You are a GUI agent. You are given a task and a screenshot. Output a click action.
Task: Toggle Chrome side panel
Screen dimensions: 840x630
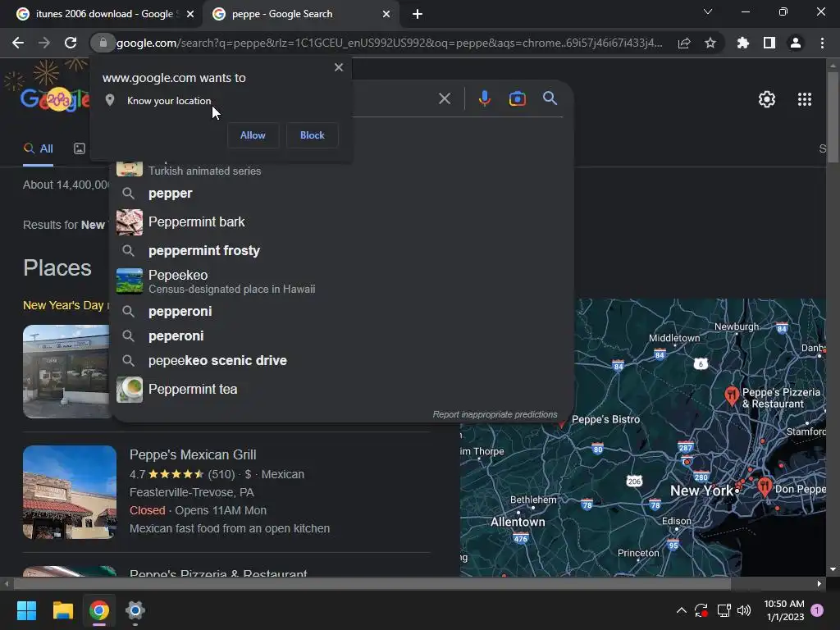[x=769, y=43]
